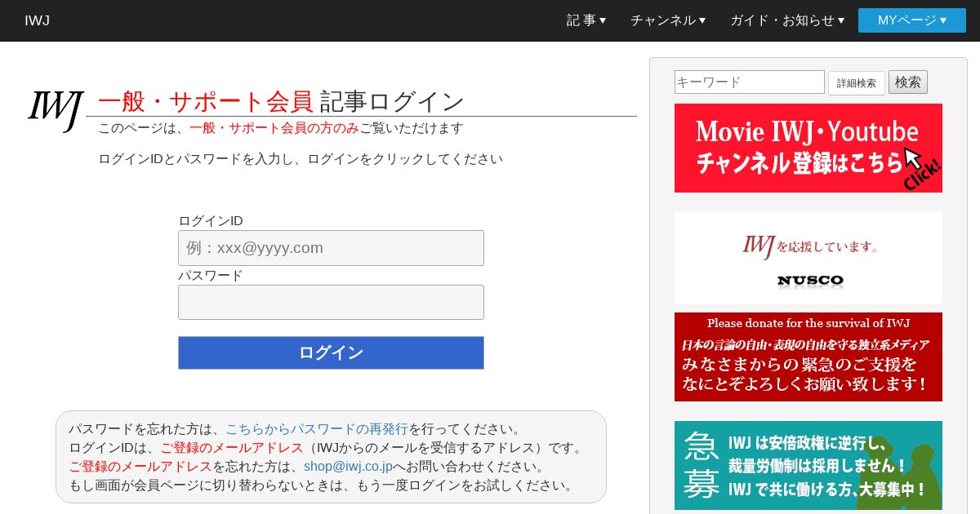Open the red donation appeal banner

click(x=808, y=357)
